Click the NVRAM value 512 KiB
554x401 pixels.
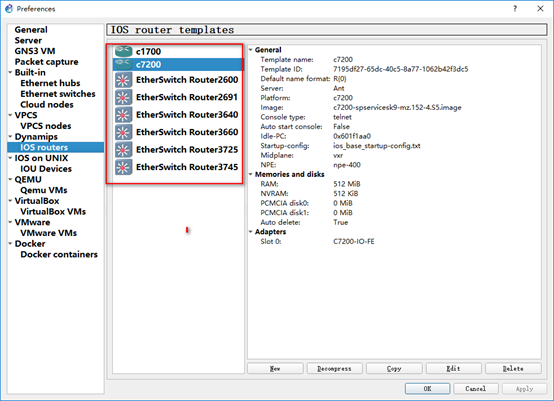tap(346, 193)
